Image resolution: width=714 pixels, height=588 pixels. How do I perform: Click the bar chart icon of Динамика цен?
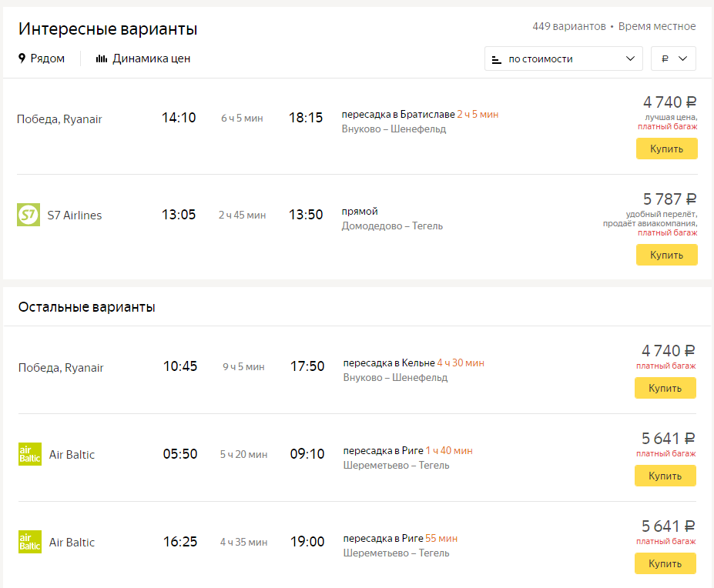[102, 58]
